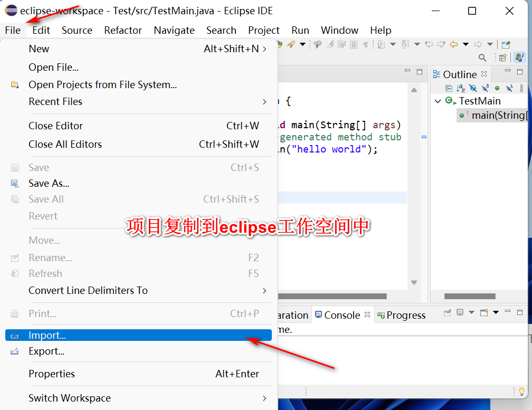
Task: Toggle Hide Fields in Outline view
Action: [473, 89]
